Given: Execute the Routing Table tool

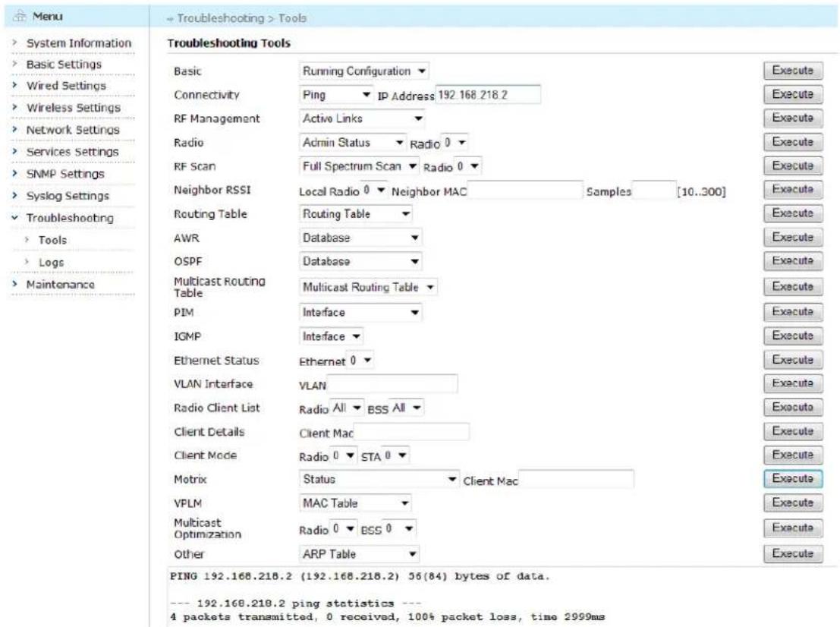Looking at the screenshot, I should coord(793,213).
